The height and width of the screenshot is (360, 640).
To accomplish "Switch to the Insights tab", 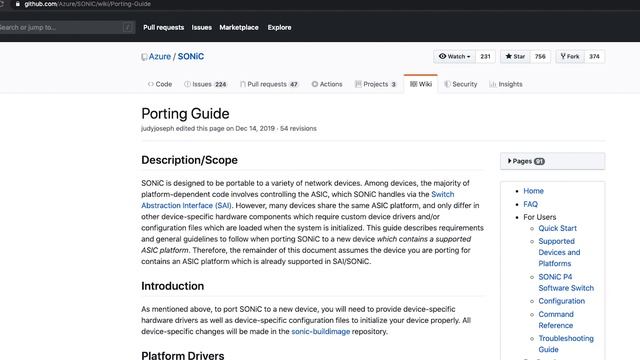I will coord(506,84).
